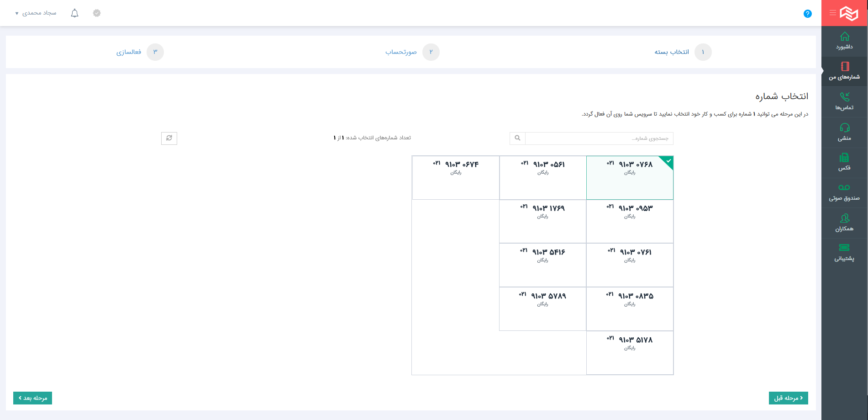Click the مرحله قبل previous step button
The height and width of the screenshot is (420, 868).
click(x=788, y=398)
